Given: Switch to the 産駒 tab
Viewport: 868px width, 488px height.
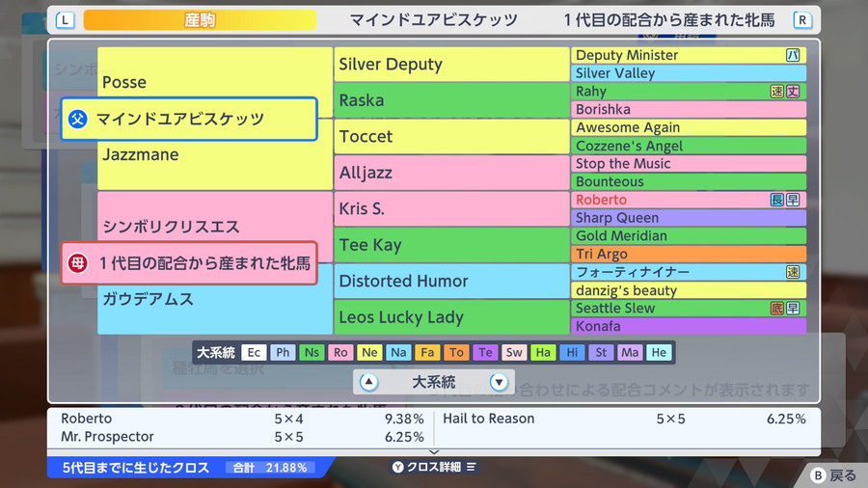Looking at the screenshot, I should pyautogui.click(x=200, y=20).
